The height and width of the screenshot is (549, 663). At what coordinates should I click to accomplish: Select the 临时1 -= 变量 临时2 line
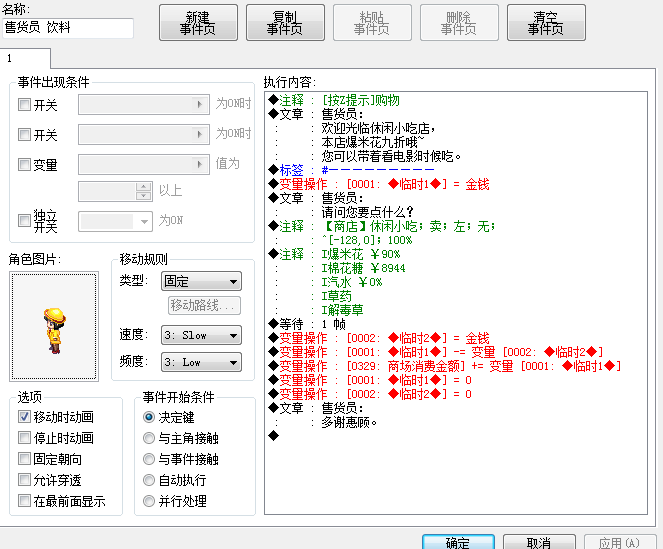pyautogui.click(x=456, y=352)
